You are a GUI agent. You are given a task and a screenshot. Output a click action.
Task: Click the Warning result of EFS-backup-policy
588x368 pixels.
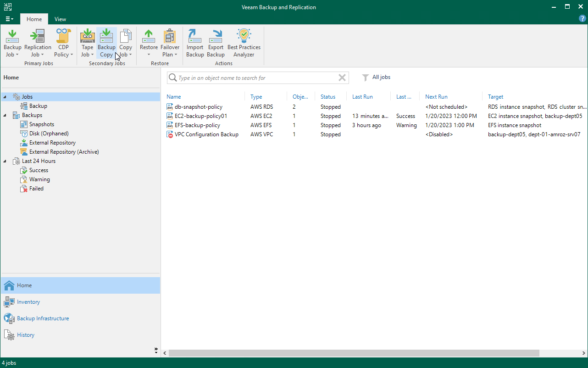tap(406, 125)
